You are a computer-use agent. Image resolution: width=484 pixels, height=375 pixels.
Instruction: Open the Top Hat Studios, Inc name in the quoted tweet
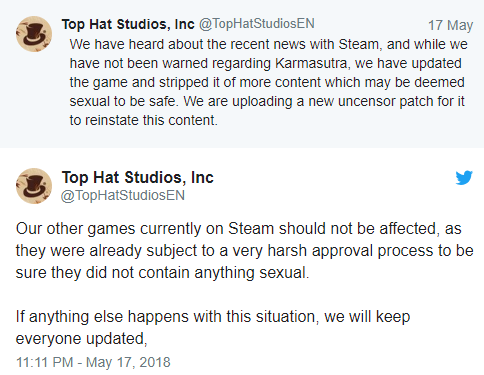pos(128,24)
